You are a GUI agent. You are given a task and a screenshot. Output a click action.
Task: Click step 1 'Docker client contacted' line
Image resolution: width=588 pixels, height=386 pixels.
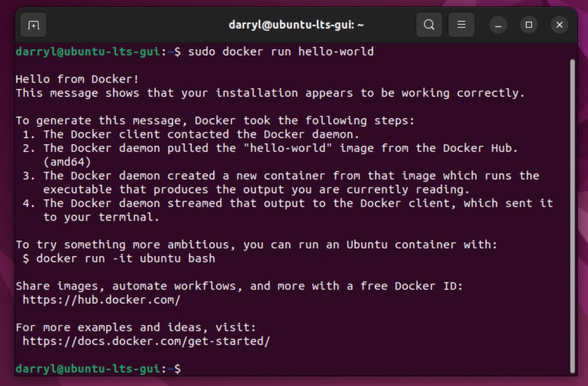coord(191,134)
